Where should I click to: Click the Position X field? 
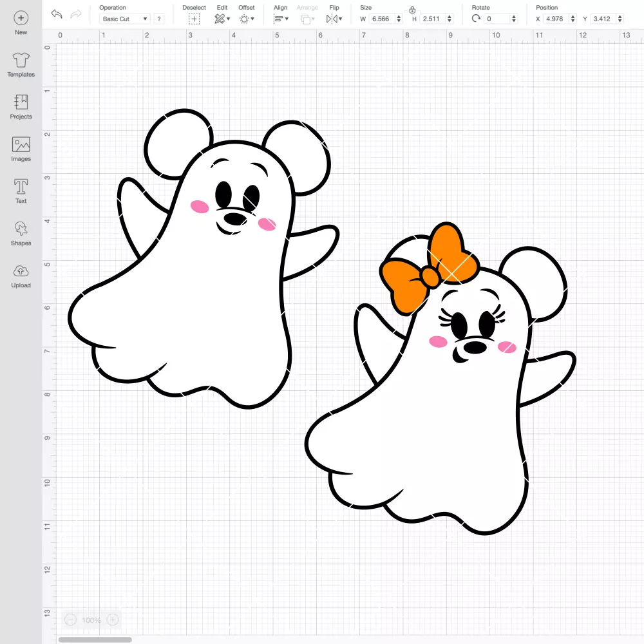(x=556, y=19)
